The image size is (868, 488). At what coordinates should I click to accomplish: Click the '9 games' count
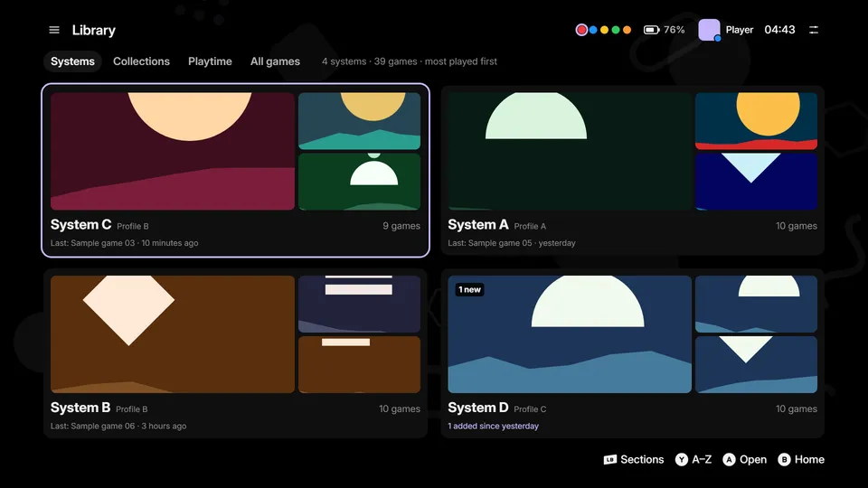point(401,226)
